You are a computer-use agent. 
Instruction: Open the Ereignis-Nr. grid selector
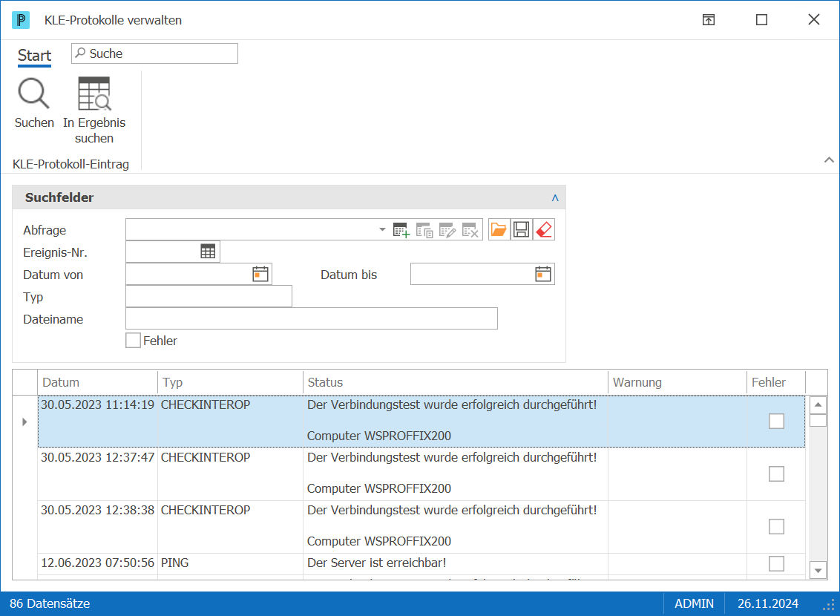coord(208,252)
